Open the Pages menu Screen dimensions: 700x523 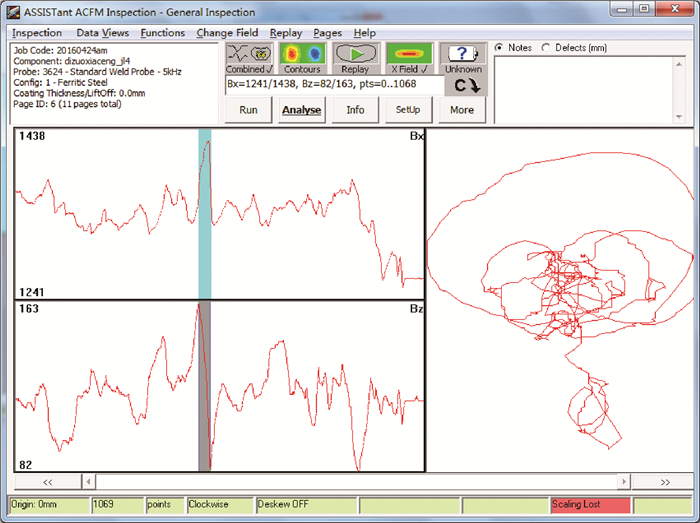pyautogui.click(x=327, y=33)
